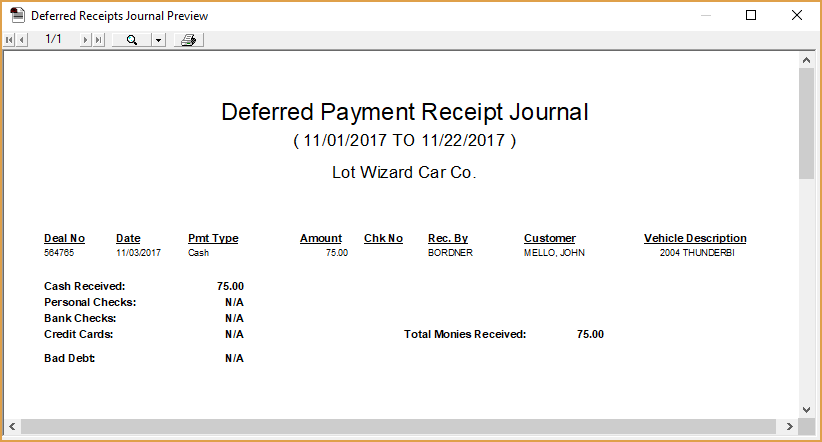Click the Chk No column header
The image size is (822, 442).
[384, 239]
